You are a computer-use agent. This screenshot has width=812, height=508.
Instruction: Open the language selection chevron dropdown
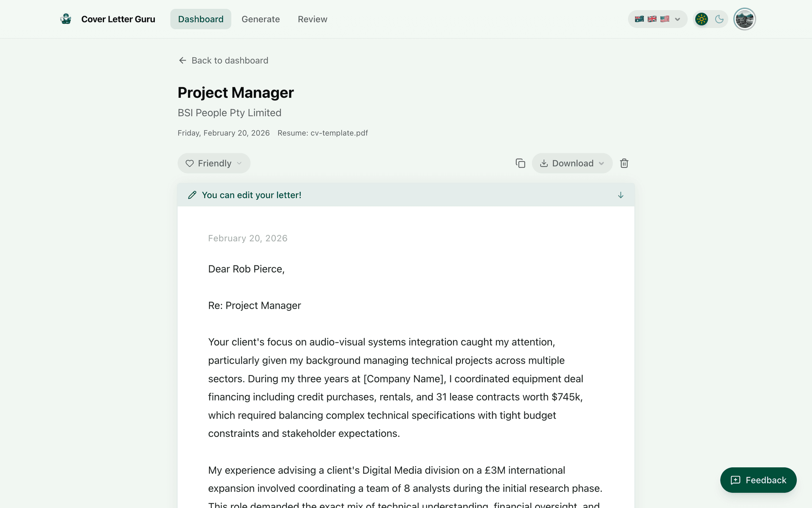(678, 19)
